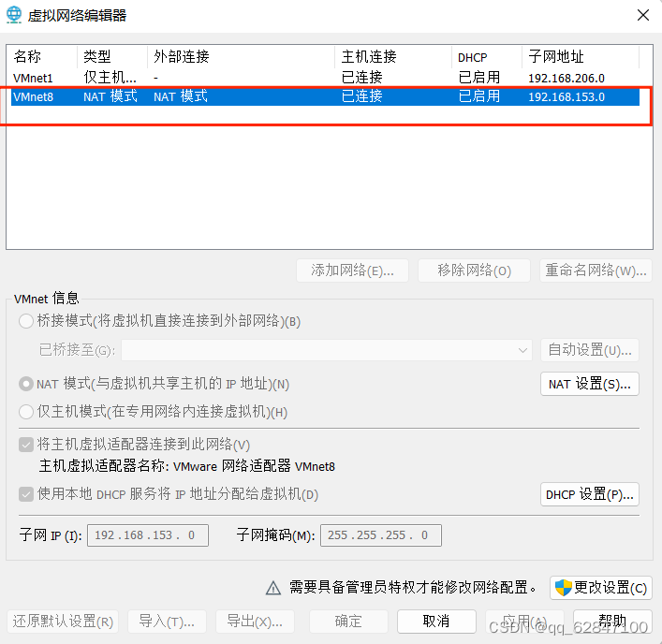The height and width of the screenshot is (644, 662).
Task: Click the warning triangle icon
Action: [x=273, y=588]
